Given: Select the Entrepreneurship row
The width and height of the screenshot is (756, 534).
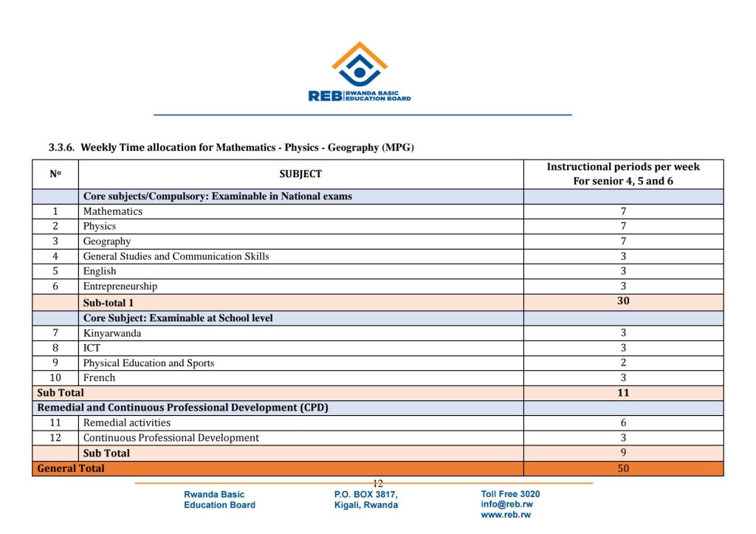Looking at the screenshot, I should [120, 287].
